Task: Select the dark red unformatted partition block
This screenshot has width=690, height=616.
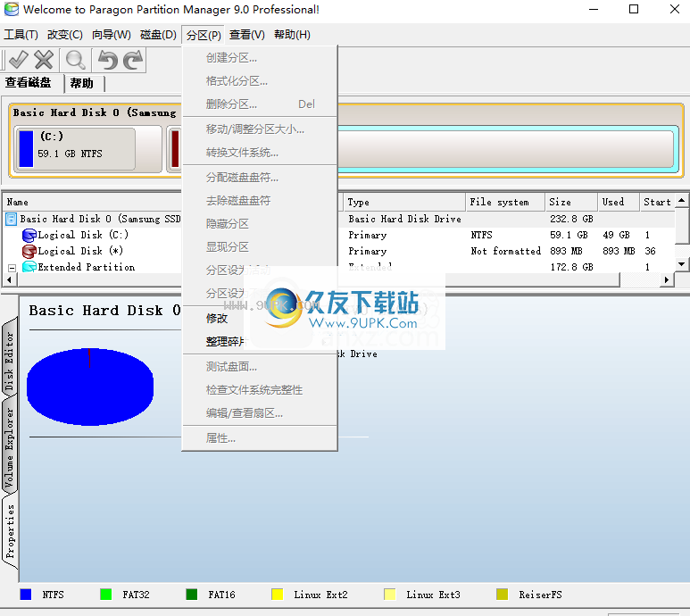Action: pos(175,149)
